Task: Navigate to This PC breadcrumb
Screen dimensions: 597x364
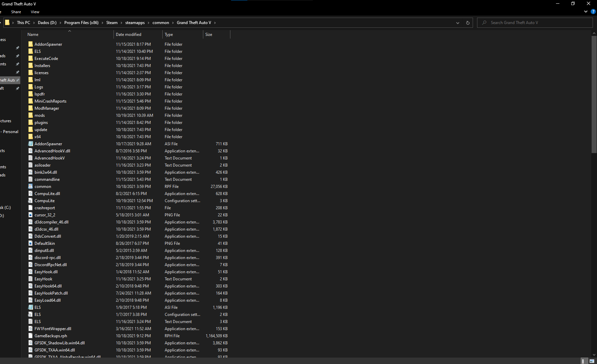Action: [23, 23]
